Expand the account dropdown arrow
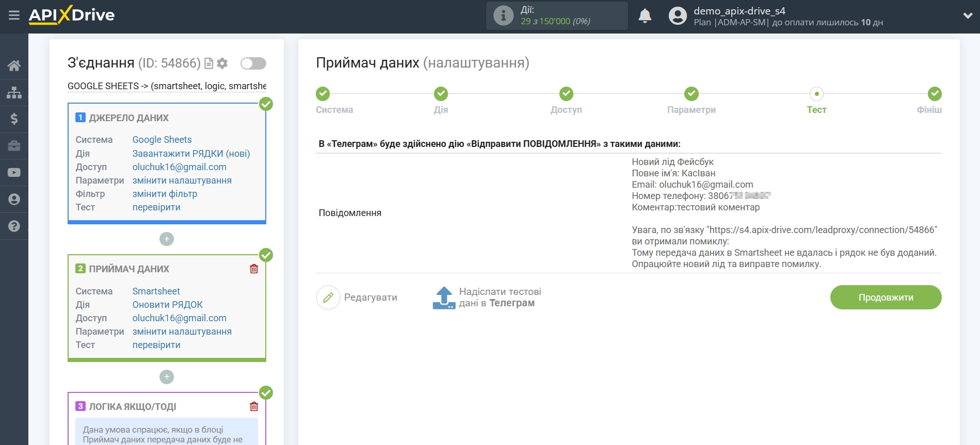 click(x=968, y=15)
